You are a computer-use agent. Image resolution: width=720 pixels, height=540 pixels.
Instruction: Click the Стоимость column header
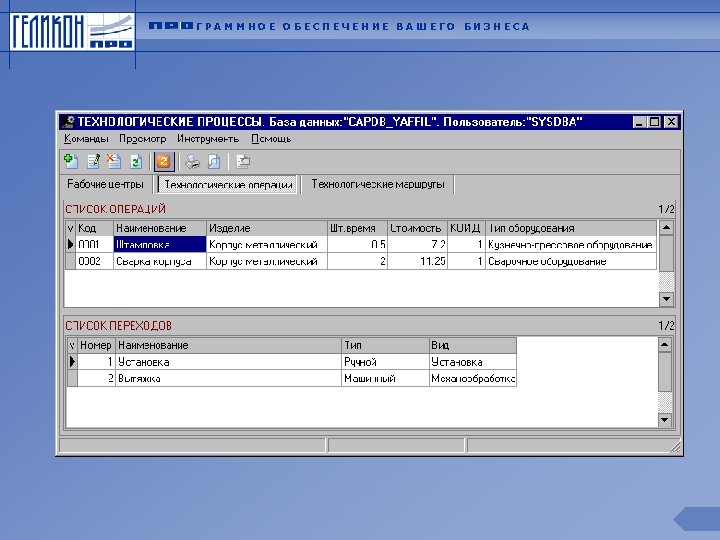[x=417, y=228]
